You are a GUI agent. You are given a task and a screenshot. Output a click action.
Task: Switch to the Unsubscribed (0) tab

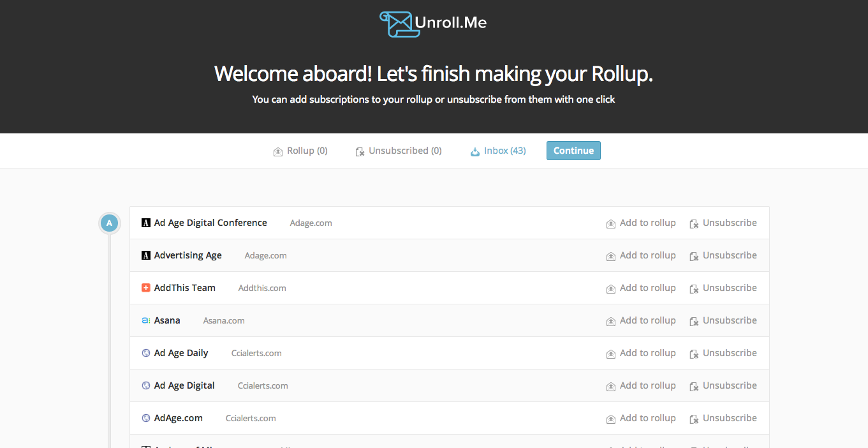pos(399,151)
